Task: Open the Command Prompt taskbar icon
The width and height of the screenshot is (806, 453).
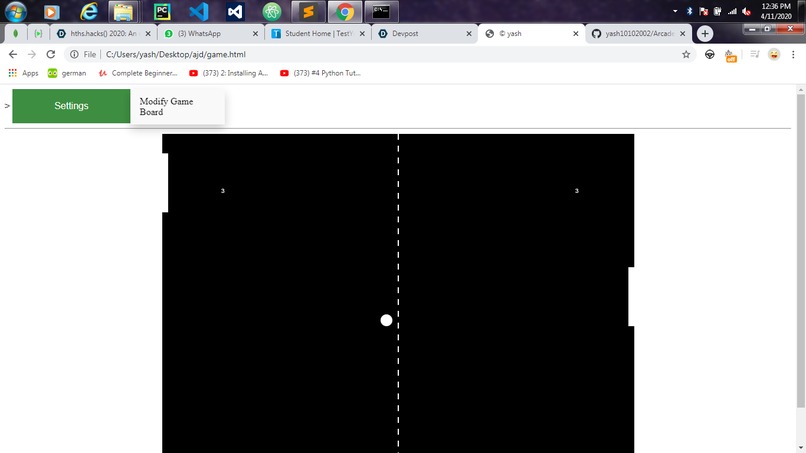Action: 381,11
